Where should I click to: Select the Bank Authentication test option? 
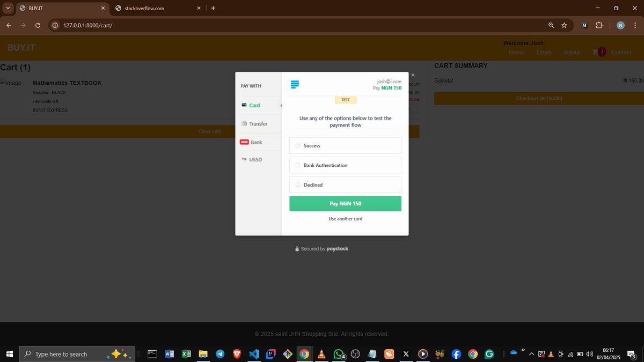point(345,165)
